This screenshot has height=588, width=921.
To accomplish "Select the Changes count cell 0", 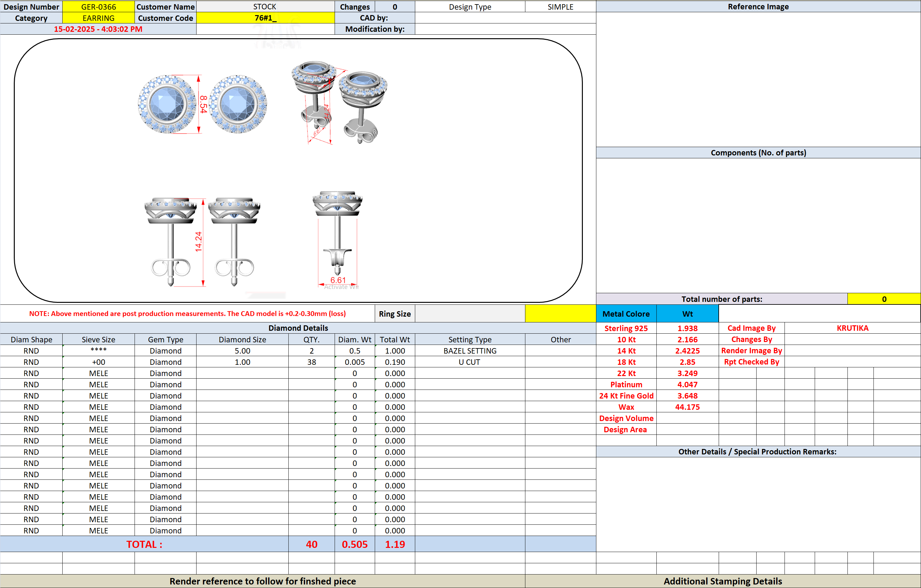I will [x=395, y=6].
